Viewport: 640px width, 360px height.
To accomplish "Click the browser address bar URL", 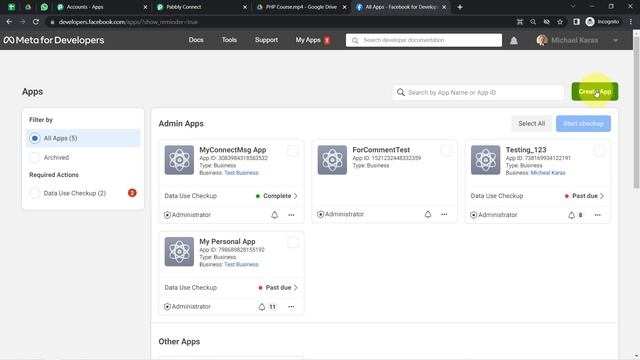I will pos(128,22).
